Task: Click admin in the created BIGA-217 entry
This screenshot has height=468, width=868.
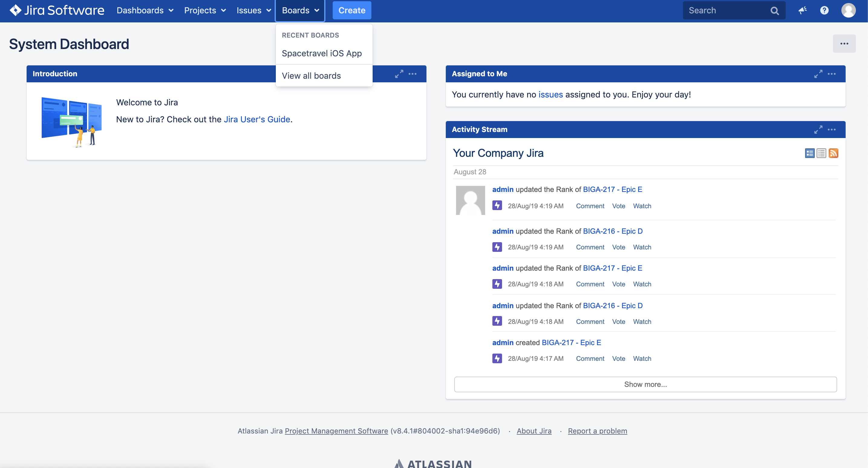Action: point(503,343)
